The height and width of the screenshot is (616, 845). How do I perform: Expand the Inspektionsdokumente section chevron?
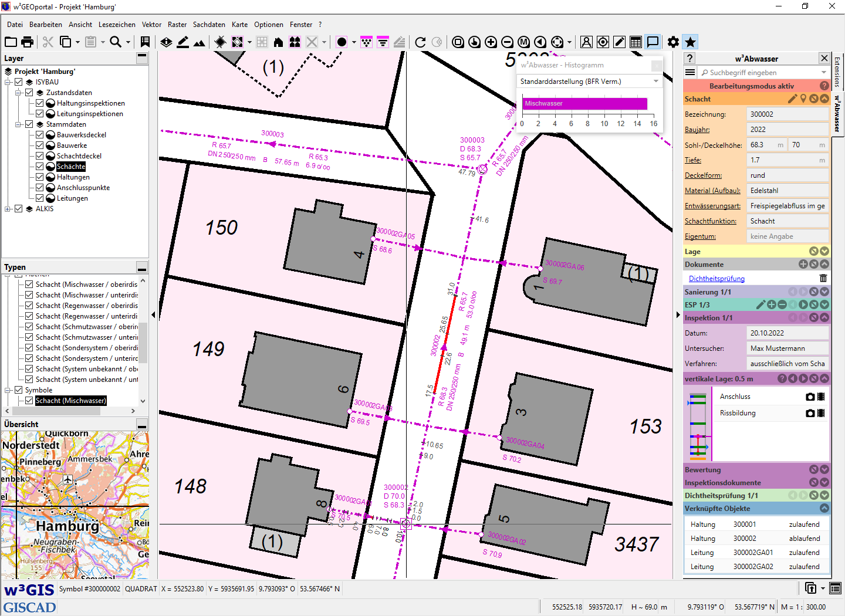pos(824,482)
